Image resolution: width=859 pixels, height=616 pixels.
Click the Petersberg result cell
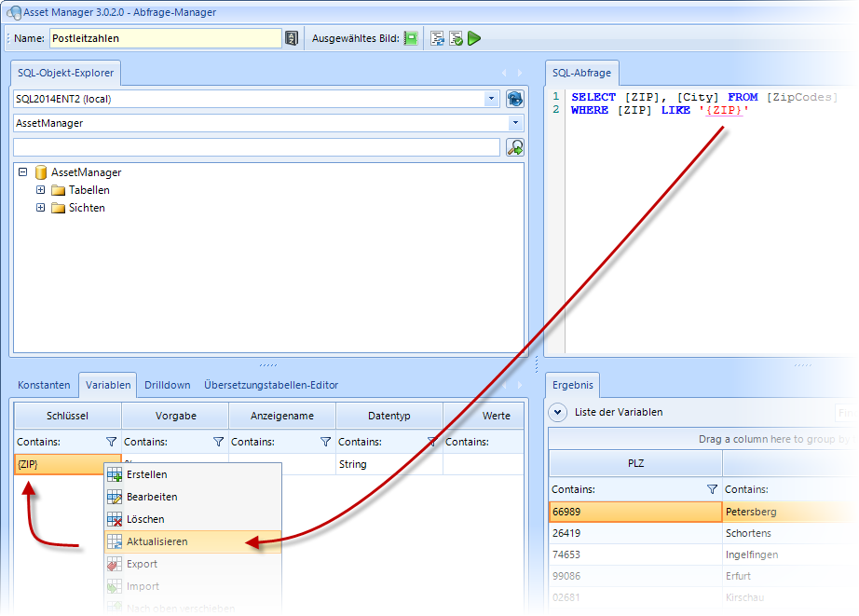click(x=790, y=512)
